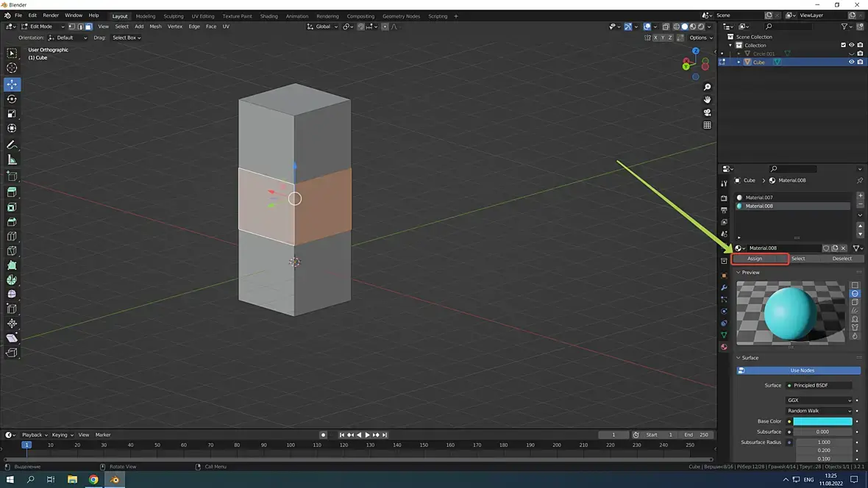Open the GGX distribution dropdown

(x=819, y=401)
